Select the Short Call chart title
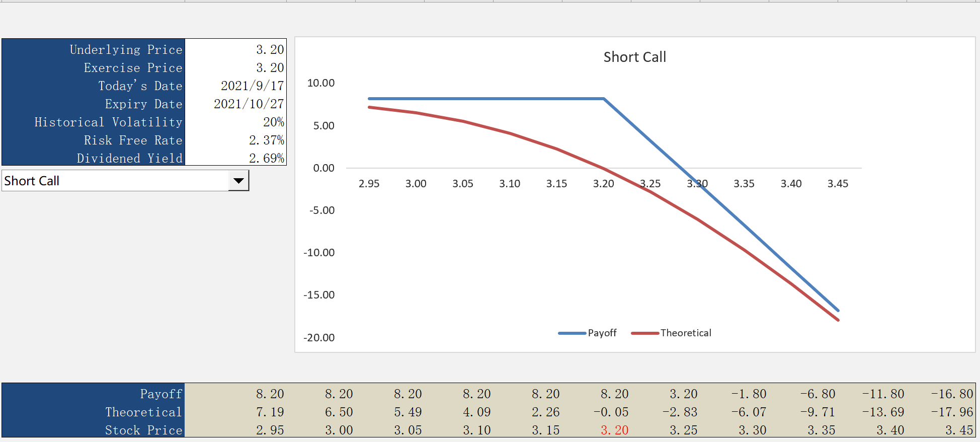 tap(634, 57)
